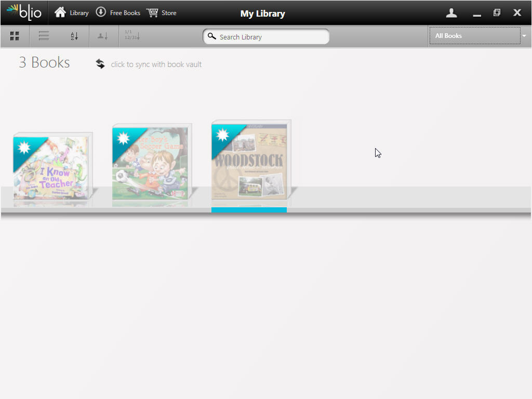Viewport: 532px width, 399px height.
Task: Open the Library menu item
Action: (x=78, y=12)
